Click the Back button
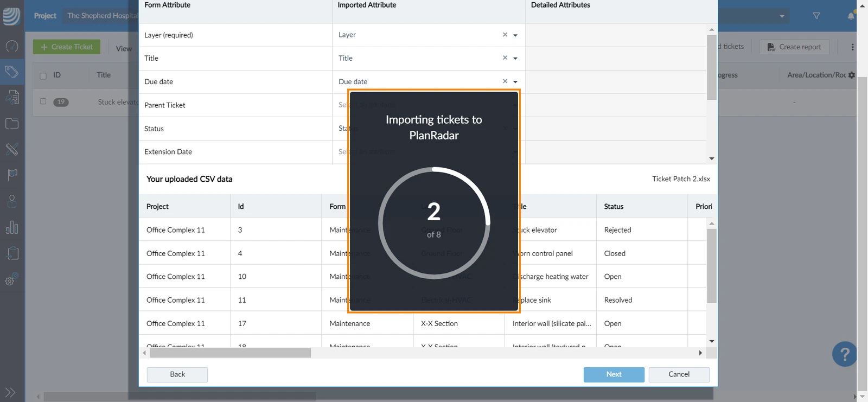The width and height of the screenshot is (868, 402). (x=177, y=374)
